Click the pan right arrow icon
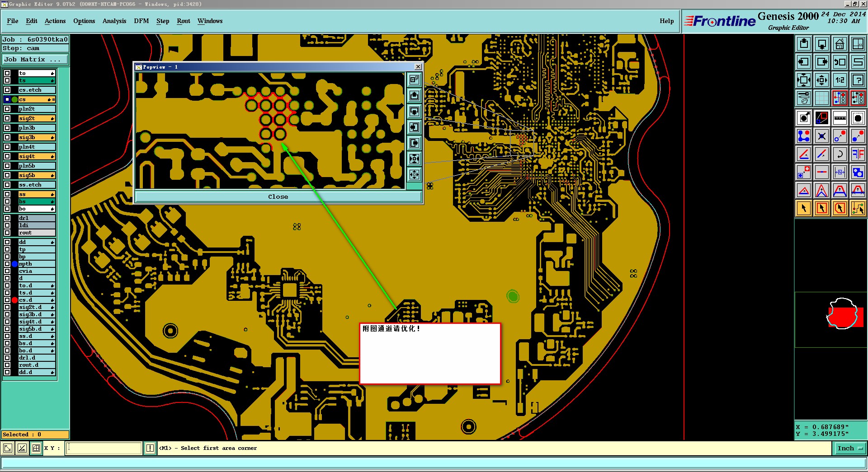 coord(822,62)
